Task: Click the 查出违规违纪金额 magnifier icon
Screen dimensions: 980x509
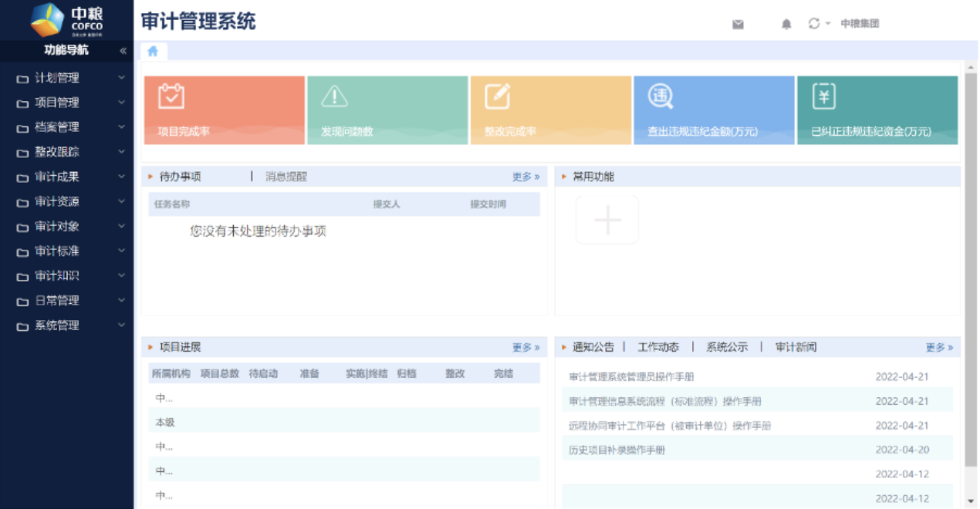Action: point(661,96)
